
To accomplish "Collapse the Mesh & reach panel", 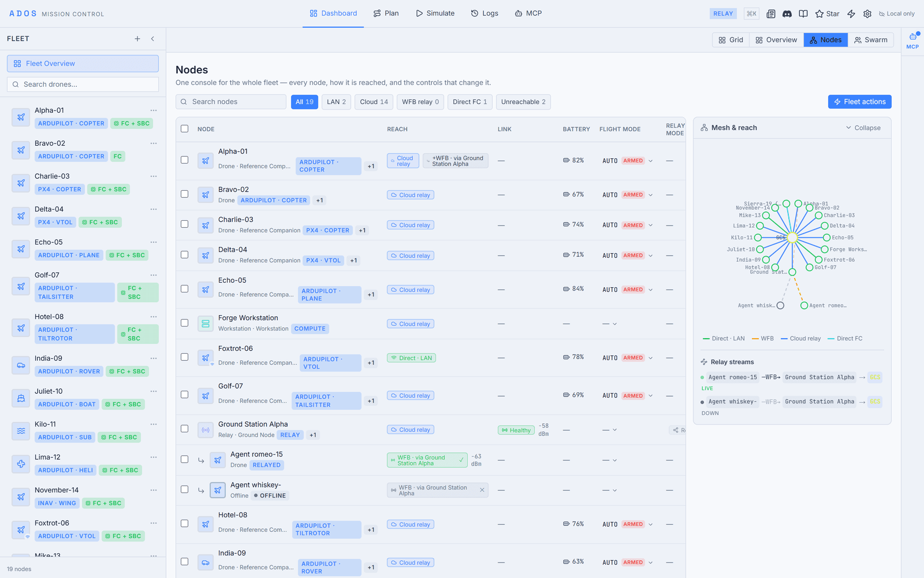I will (863, 128).
